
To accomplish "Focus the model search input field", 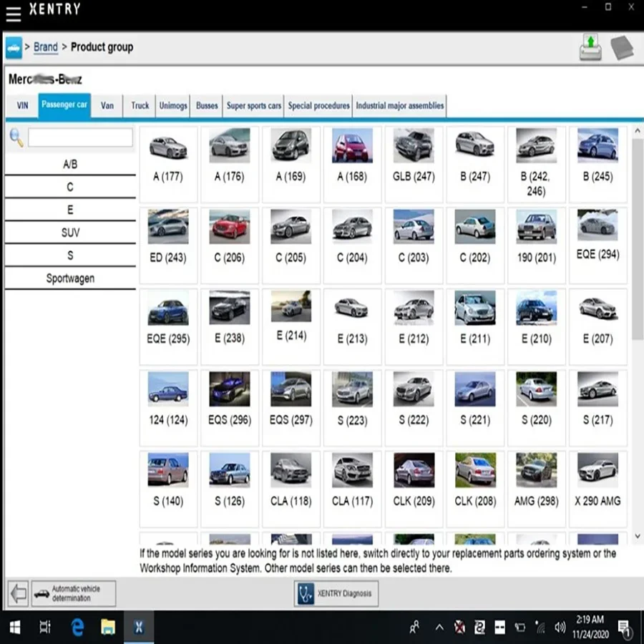I will pos(80,137).
